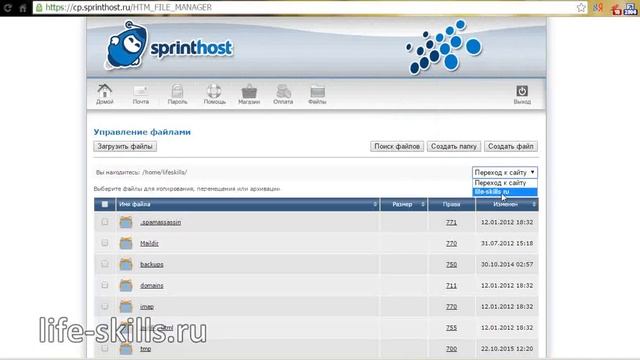Click Создать папку button
This screenshot has height=360, width=640.
453,146
